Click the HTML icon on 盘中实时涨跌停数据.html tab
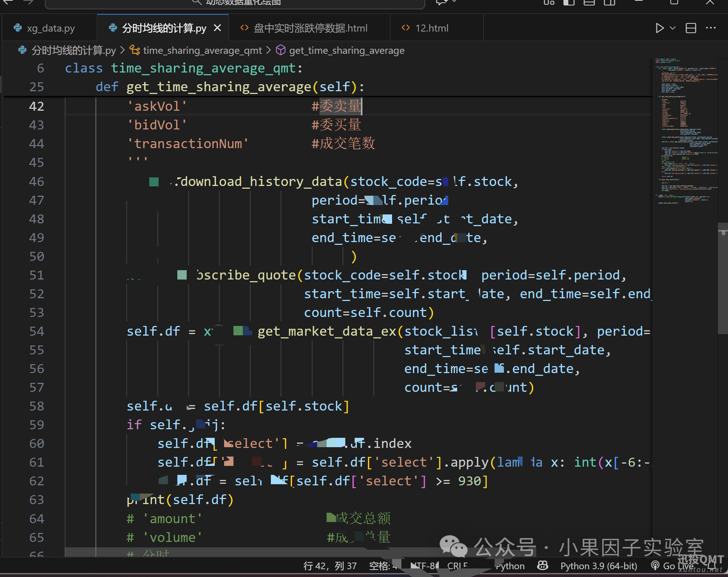The image size is (728, 577). (244, 28)
